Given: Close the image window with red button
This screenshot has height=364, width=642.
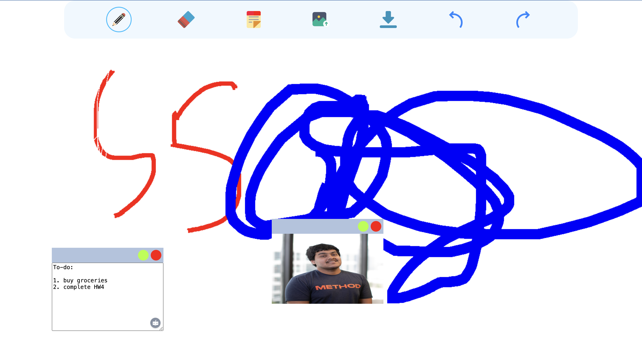Looking at the screenshot, I should click(x=376, y=227).
